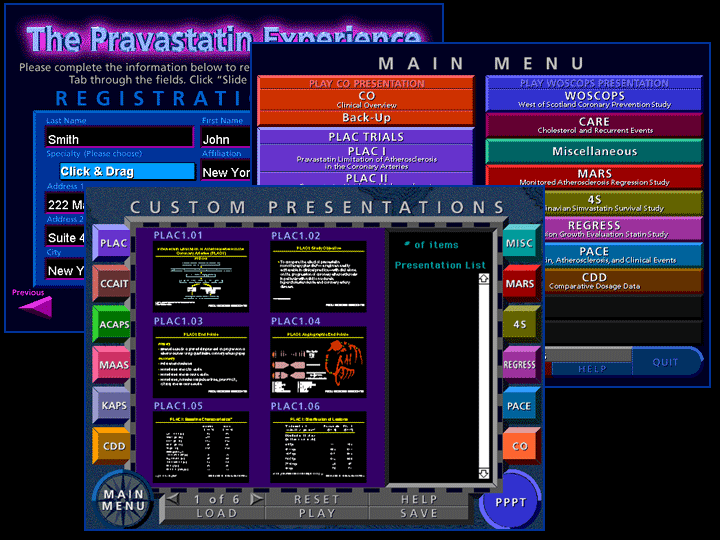Select the MARS category block

pos(521,283)
